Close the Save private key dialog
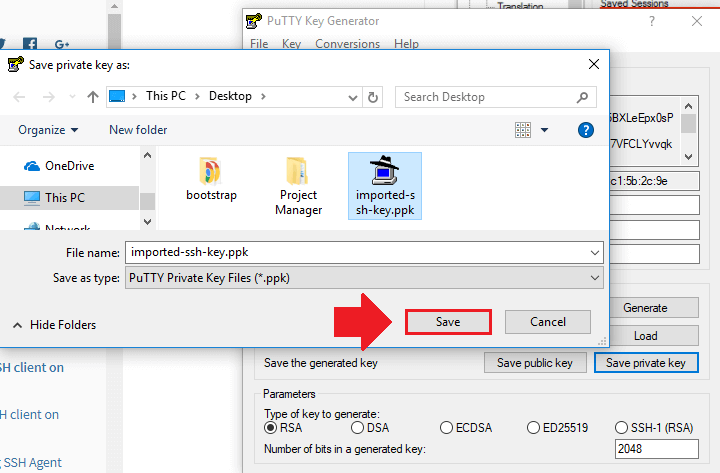The width and height of the screenshot is (720, 473). point(594,64)
